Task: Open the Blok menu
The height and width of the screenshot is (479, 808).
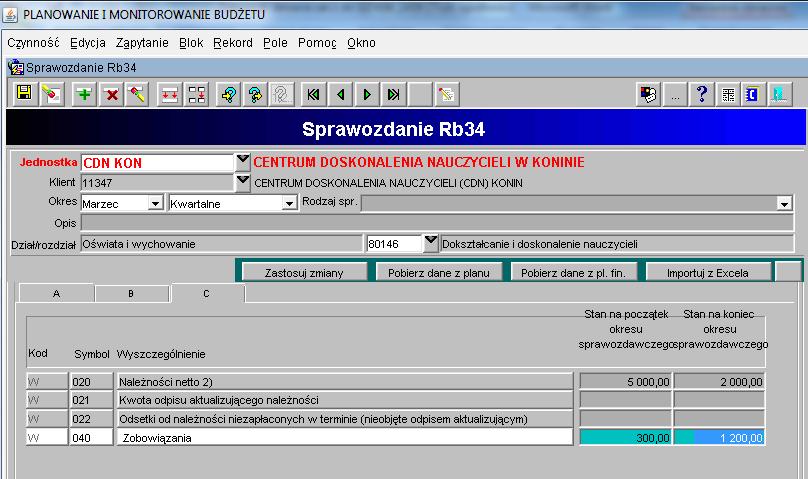Action: (191, 43)
